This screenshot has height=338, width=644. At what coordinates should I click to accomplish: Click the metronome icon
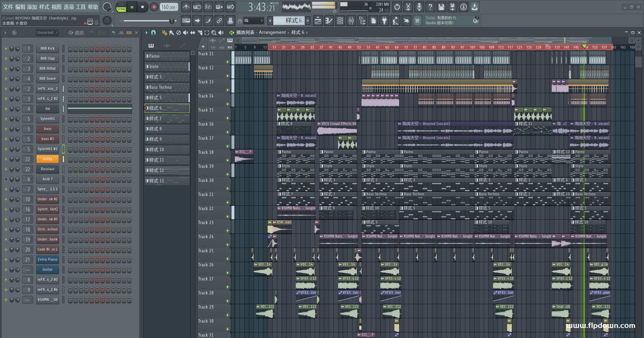pos(186,7)
